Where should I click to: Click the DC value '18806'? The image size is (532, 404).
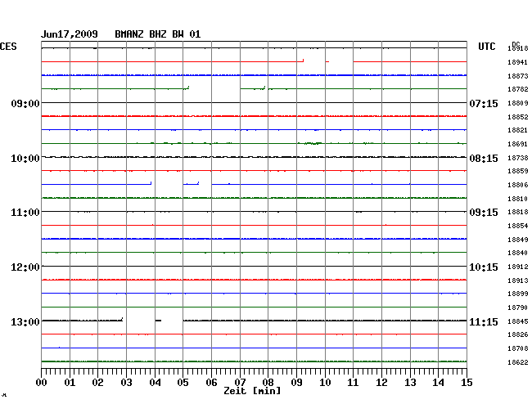tap(518, 185)
